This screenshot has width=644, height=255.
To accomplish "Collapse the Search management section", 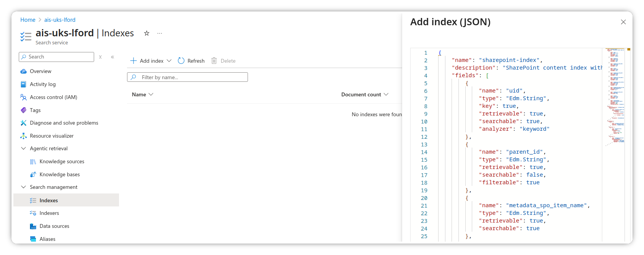I will [x=23, y=187].
